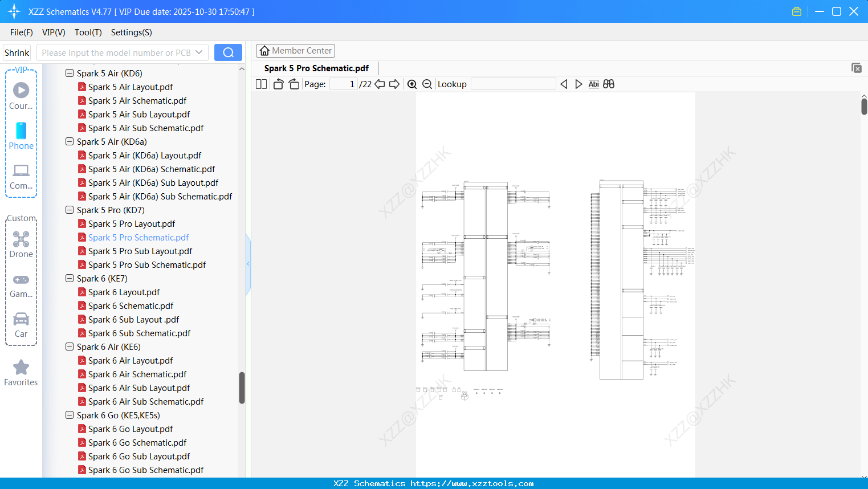Open the Settings(S) menu
868x489 pixels.
click(131, 32)
